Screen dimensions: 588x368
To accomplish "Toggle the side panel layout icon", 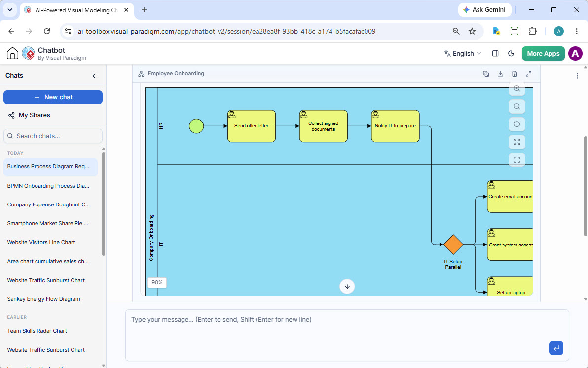I will [495, 54].
